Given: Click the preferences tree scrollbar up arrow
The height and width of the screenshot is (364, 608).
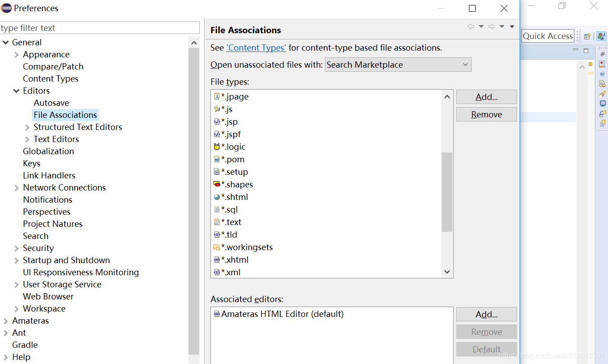Looking at the screenshot, I should 194,43.
